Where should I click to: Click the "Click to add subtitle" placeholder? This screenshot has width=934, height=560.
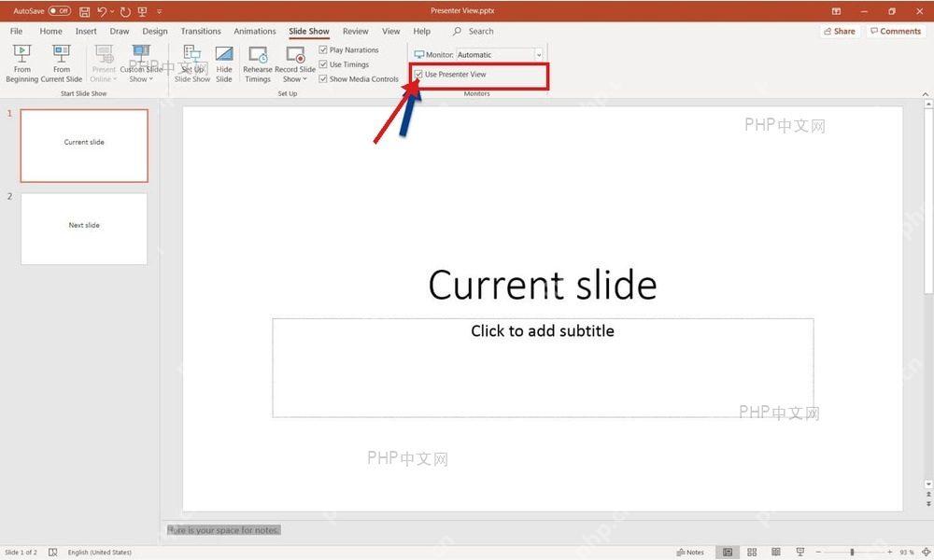point(543,368)
